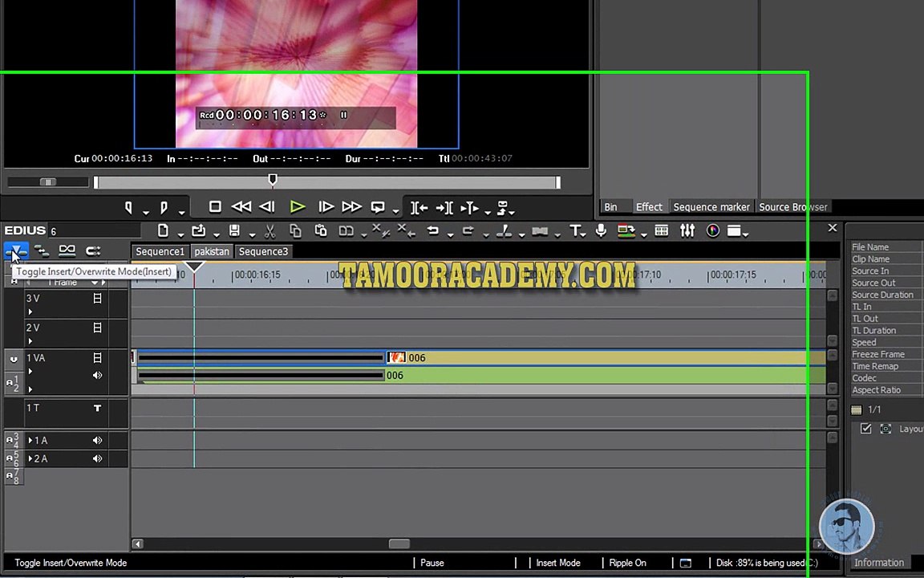Viewport: 924px width, 578px height.
Task: Click the Loop playback button
Action: click(x=378, y=207)
